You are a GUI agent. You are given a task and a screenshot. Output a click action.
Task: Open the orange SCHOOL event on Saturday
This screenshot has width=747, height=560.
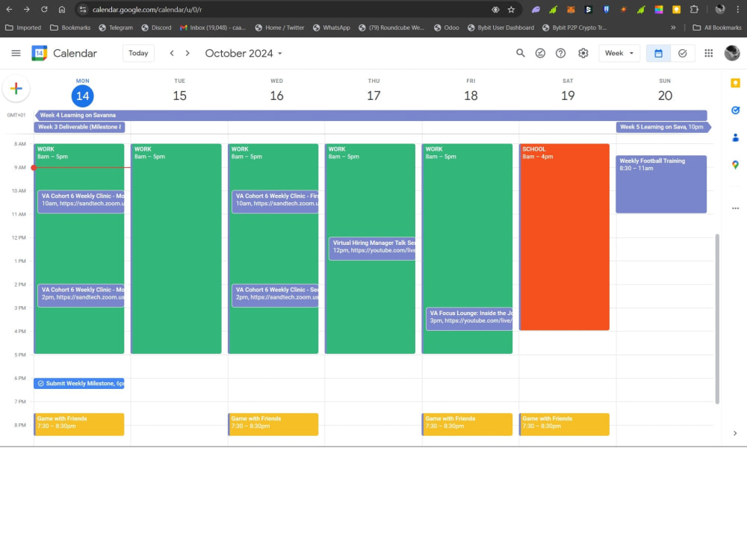click(564, 237)
